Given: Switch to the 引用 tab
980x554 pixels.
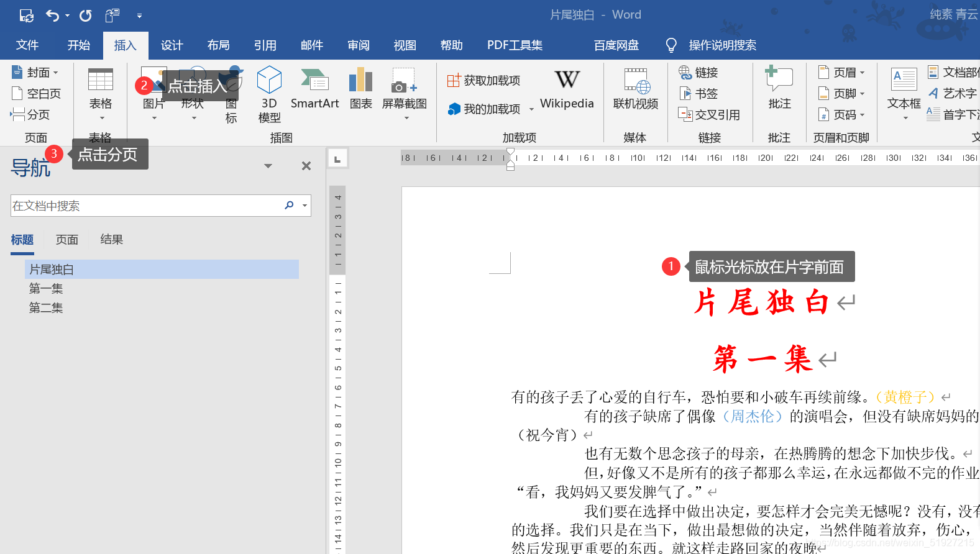Looking at the screenshot, I should point(265,45).
